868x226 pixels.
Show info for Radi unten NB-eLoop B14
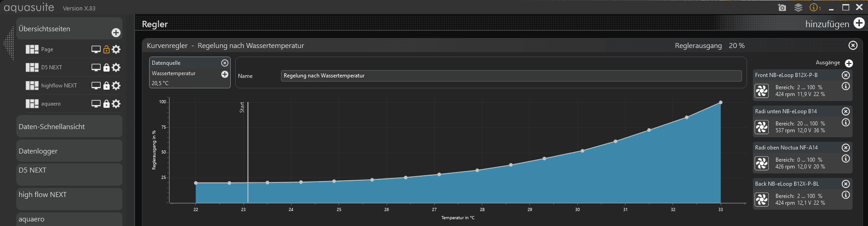846,123
